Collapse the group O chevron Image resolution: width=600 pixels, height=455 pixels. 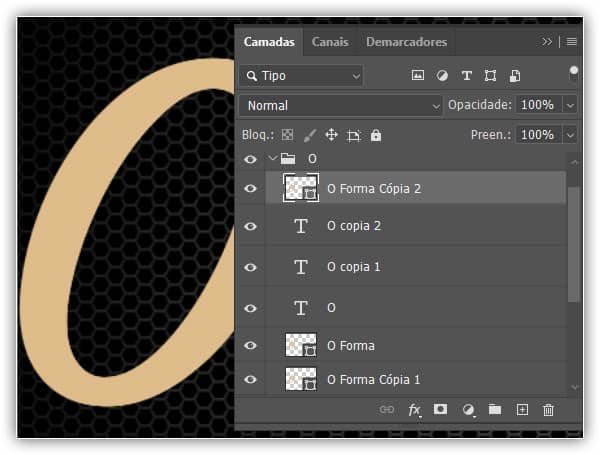[272, 158]
